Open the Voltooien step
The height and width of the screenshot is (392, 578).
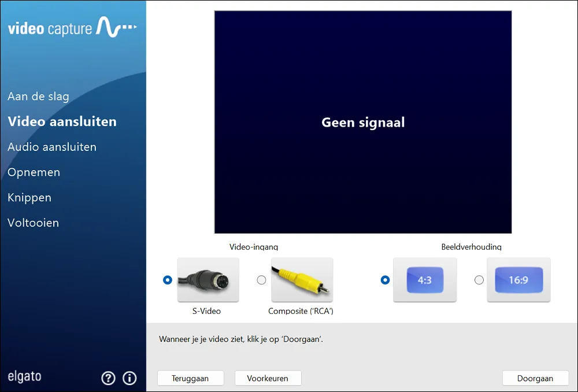click(33, 223)
